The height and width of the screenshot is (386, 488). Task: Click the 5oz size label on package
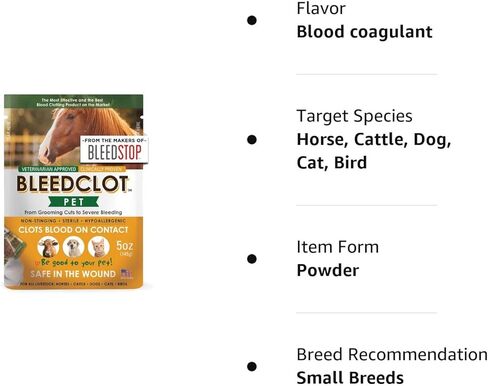point(124,246)
